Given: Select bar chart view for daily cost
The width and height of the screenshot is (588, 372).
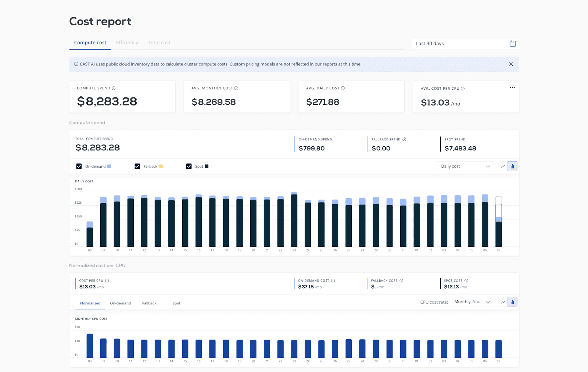Looking at the screenshot, I should pos(513,166).
